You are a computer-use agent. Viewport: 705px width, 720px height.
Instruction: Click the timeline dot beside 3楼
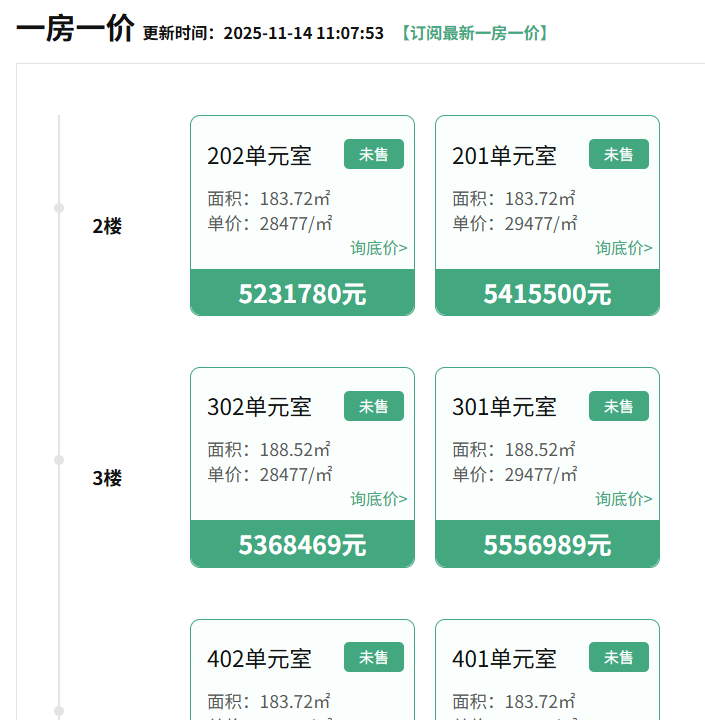coord(59,460)
